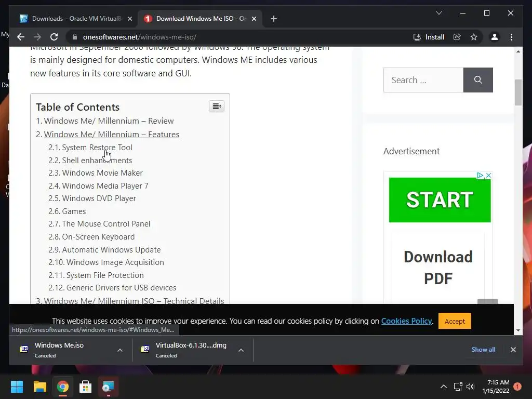
Task: Go to Windows Image Acquisition section
Action: [x=115, y=262]
